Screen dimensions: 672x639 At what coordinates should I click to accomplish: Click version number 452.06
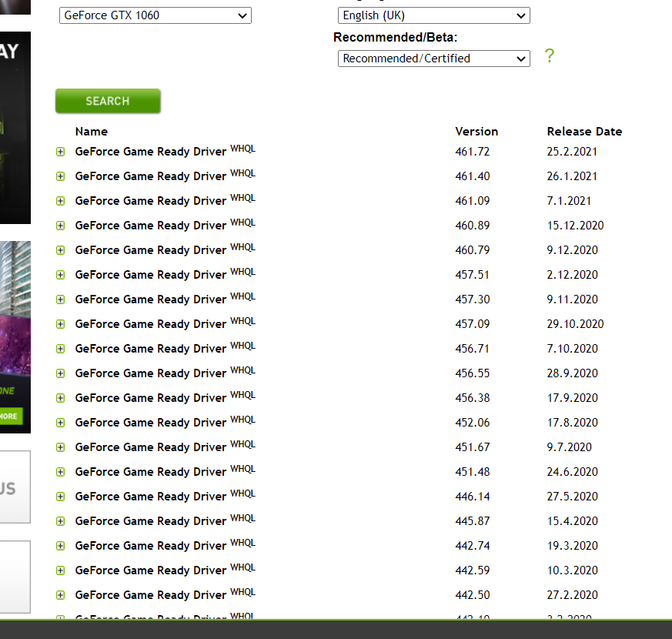pyautogui.click(x=473, y=423)
